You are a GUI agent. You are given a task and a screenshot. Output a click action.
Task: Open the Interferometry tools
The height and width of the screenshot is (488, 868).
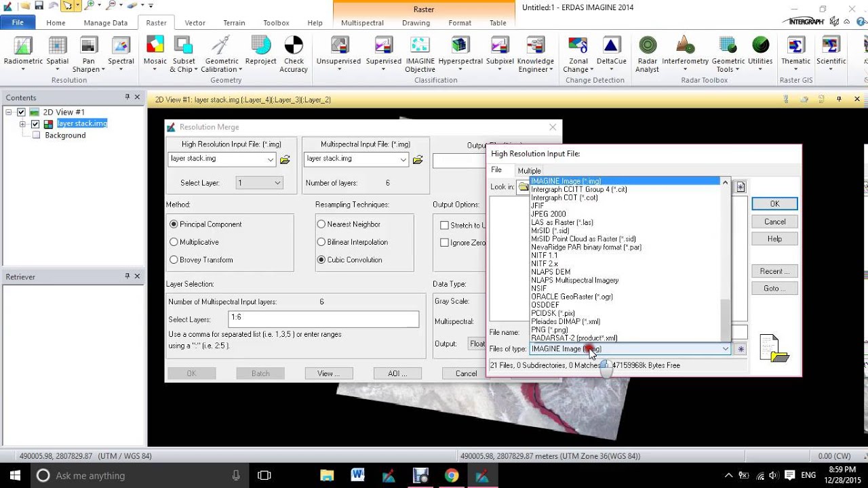coord(686,53)
